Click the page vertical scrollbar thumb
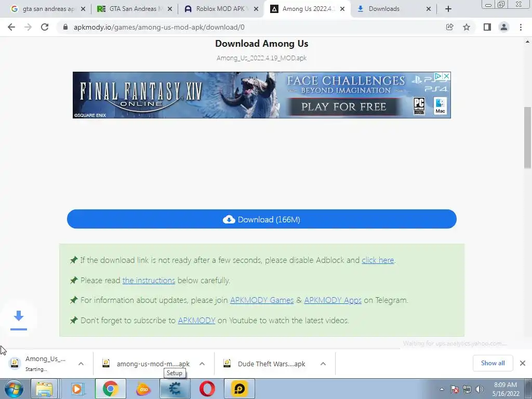Viewport: 532px width, 399px height. [527, 137]
